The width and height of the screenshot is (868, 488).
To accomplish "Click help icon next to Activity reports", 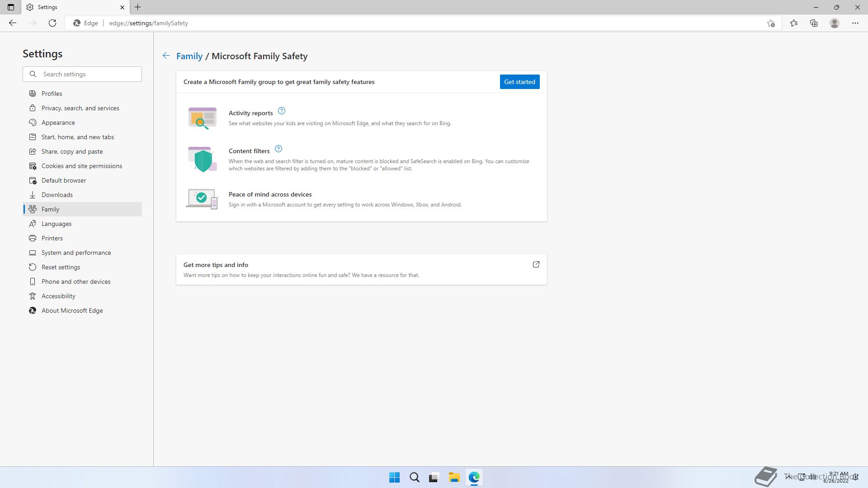I will [282, 111].
